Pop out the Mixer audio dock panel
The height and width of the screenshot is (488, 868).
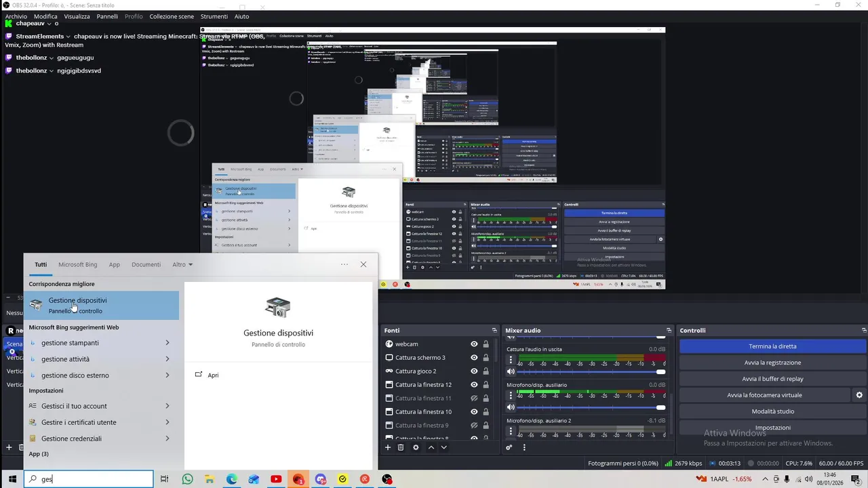669,330
